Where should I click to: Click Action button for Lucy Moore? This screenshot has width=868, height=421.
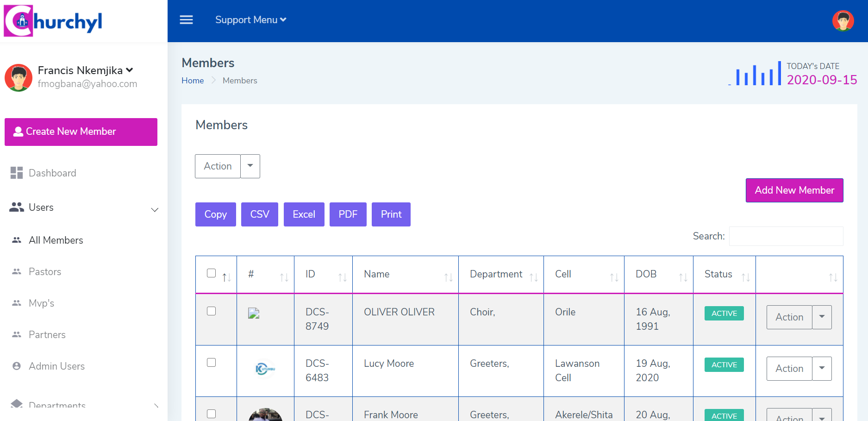click(789, 369)
